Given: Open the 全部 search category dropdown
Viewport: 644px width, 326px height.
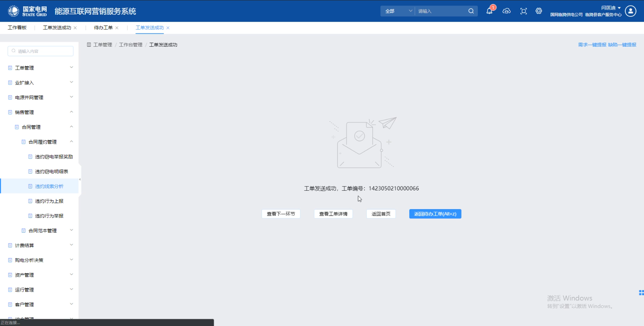Looking at the screenshot, I should tap(398, 11).
